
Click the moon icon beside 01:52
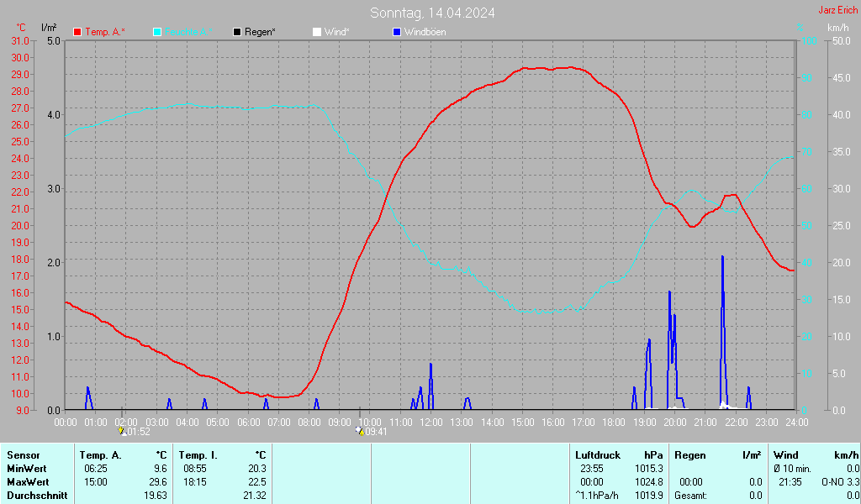(122, 431)
